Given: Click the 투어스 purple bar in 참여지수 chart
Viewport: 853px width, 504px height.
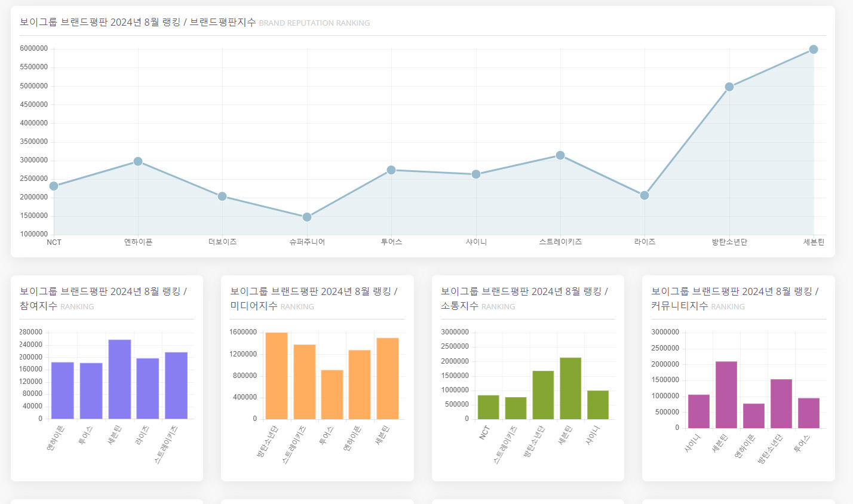Looking at the screenshot, I should point(91,391).
